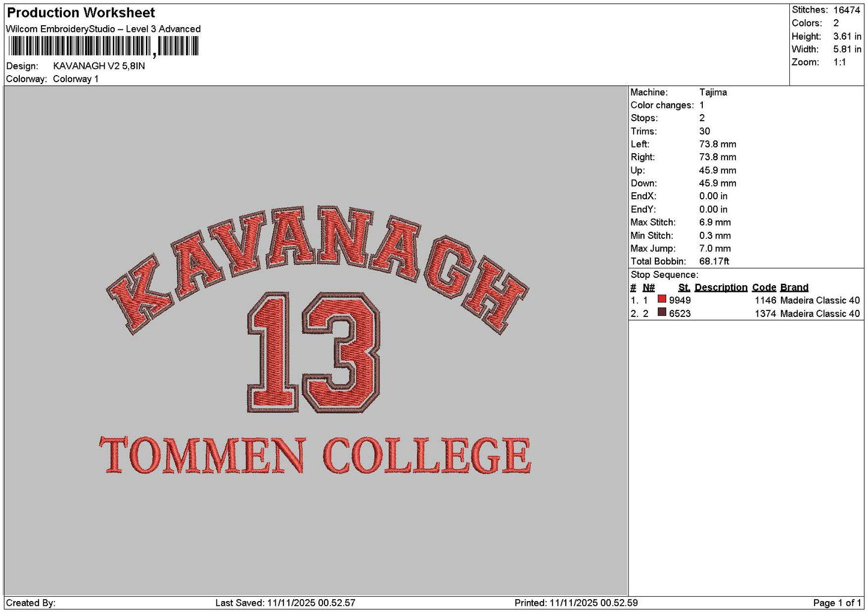This screenshot has height=613, width=868.
Task: Click the Max Stitch value 6.9 mm
Action: (x=715, y=222)
